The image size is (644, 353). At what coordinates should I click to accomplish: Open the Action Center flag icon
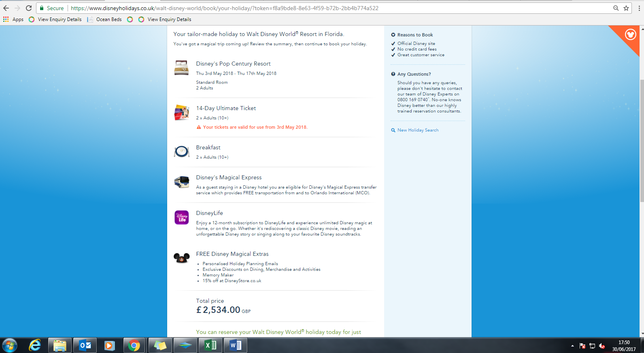click(x=582, y=346)
